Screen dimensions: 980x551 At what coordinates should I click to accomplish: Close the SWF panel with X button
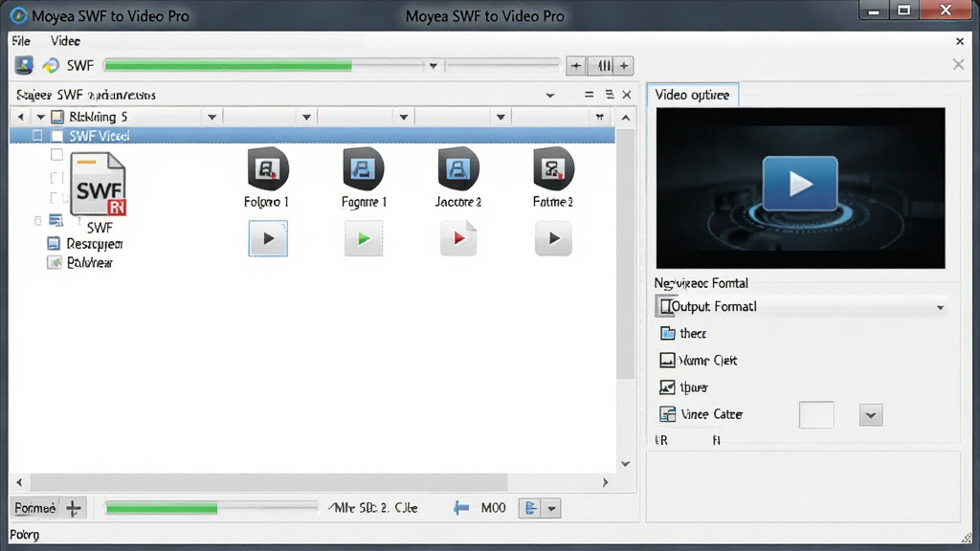tap(627, 95)
